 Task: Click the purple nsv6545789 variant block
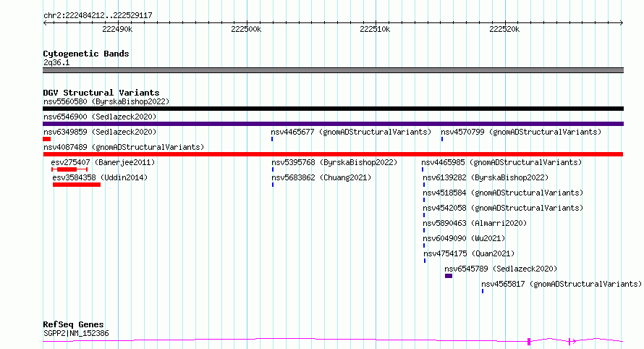tap(449, 277)
